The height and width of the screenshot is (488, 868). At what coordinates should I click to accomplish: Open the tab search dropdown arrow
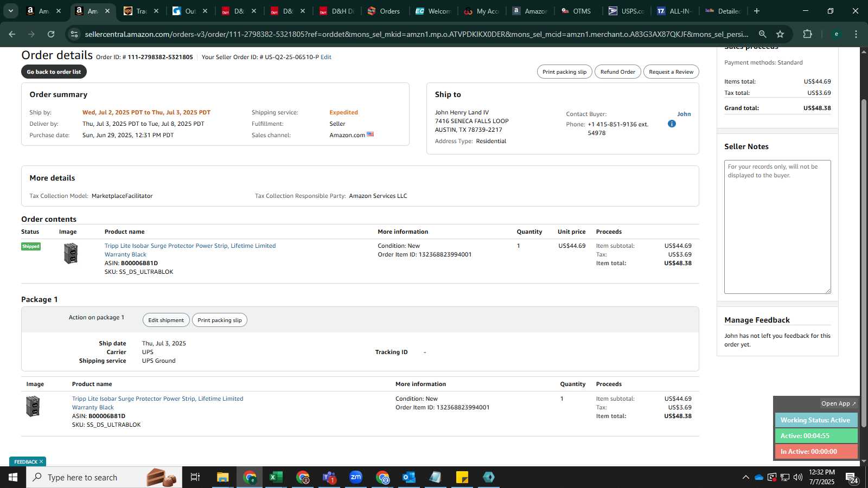pos(10,11)
